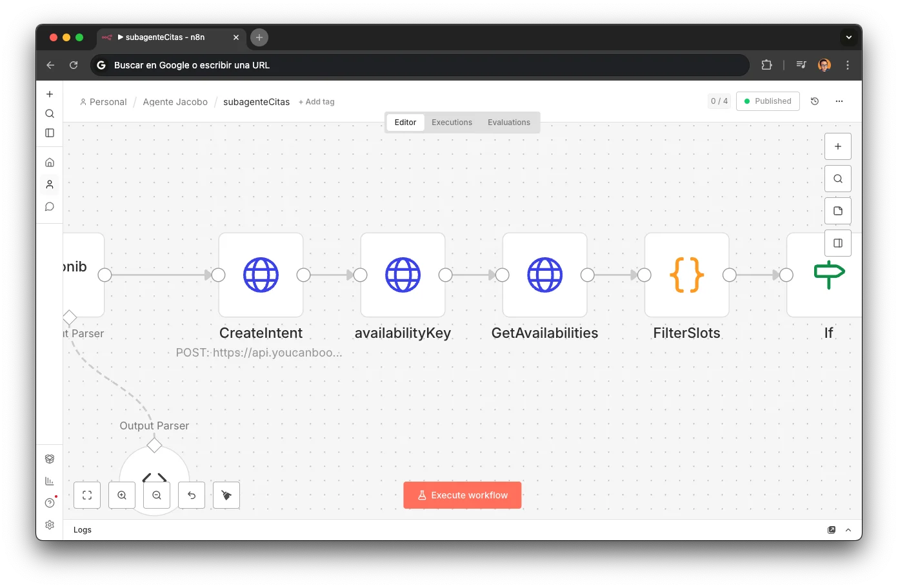Select the FilterSlots code node
898x588 pixels.
tap(686, 275)
